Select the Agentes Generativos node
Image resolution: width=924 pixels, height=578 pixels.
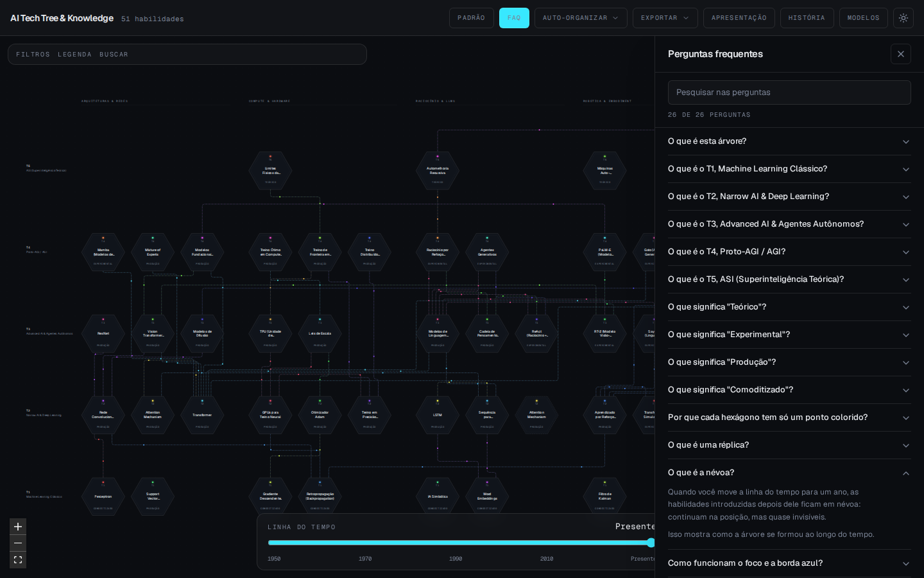[487, 252]
